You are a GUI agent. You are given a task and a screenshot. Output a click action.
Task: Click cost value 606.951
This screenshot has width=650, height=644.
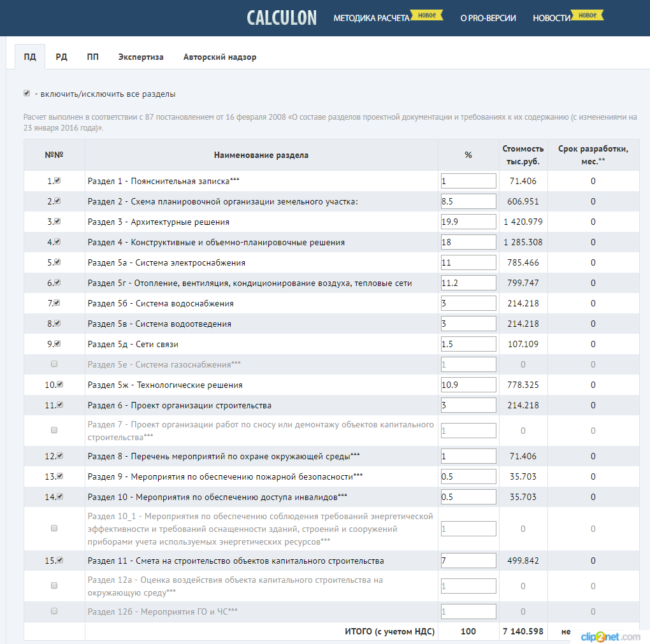(x=523, y=201)
